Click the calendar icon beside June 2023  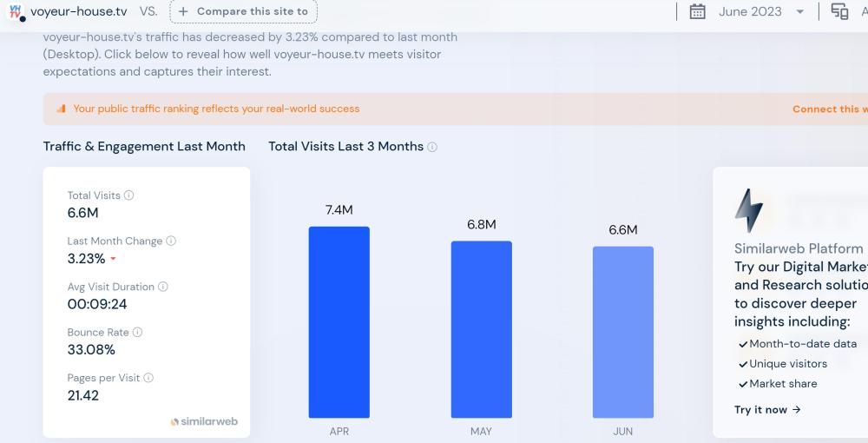coord(697,11)
